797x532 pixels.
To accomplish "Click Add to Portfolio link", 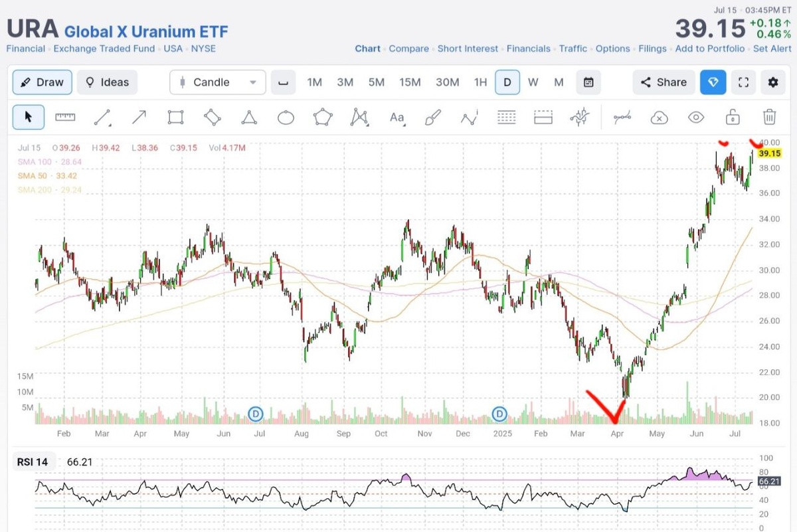I will pyautogui.click(x=710, y=48).
